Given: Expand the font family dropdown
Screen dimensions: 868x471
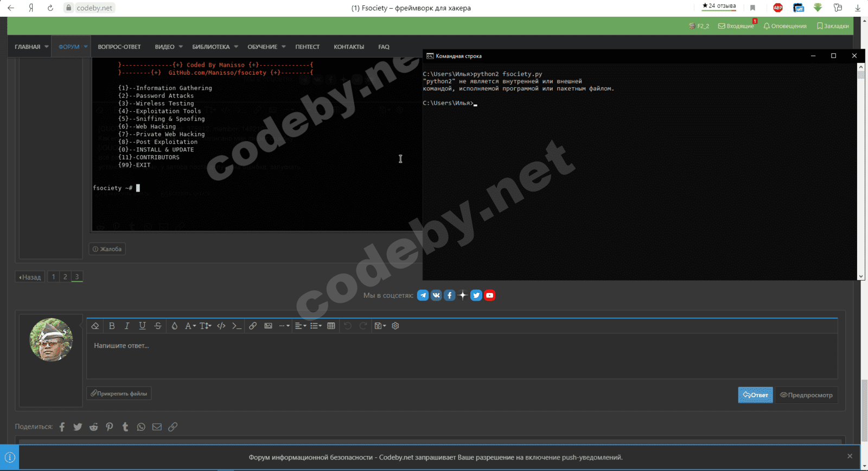Looking at the screenshot, I should click(190, 326).
